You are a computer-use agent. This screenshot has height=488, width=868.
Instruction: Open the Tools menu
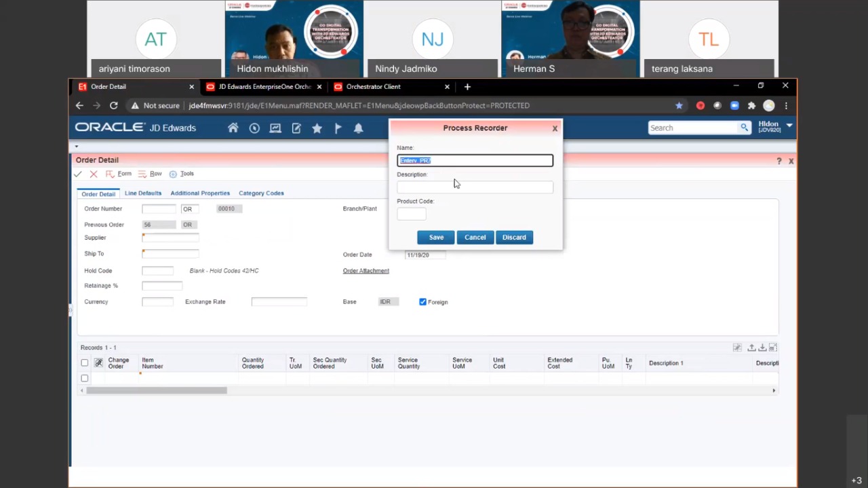tap(182, 174)
